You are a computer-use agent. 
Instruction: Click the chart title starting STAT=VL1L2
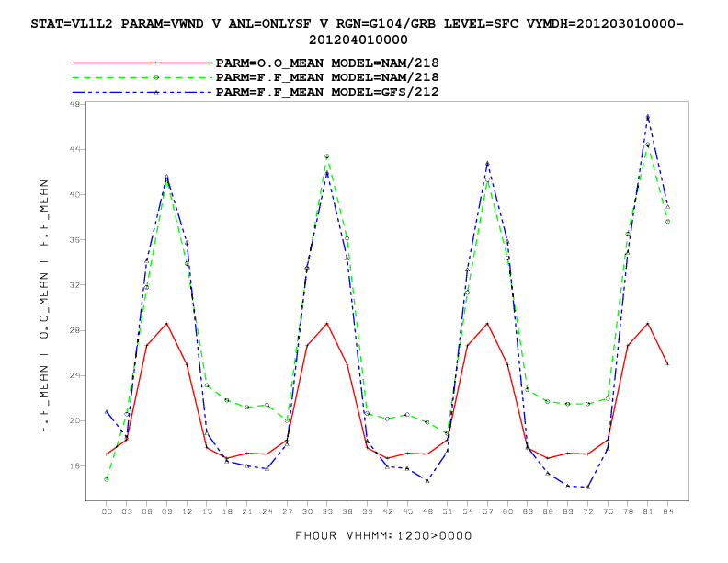[x=358, y=31]
